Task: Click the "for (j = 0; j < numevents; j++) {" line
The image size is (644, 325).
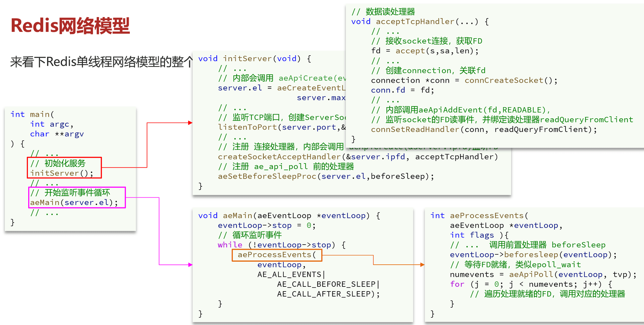Action: pos(531,284)
